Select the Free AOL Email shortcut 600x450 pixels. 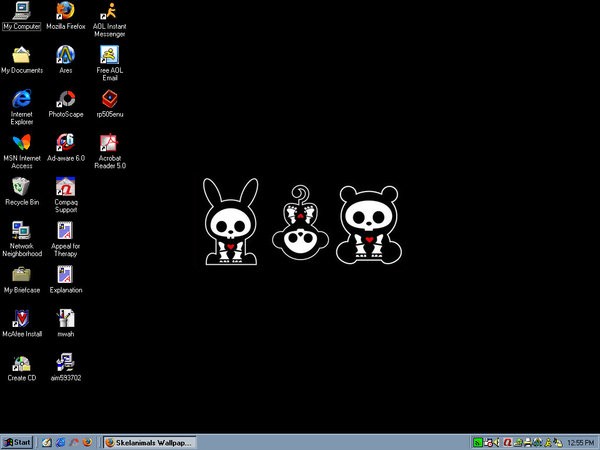[109, 63]
